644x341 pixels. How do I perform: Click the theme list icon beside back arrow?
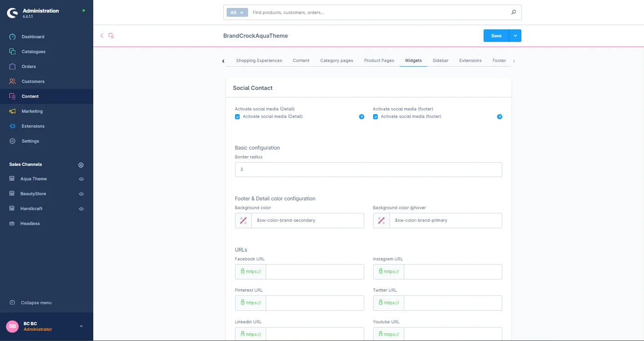pos(111,36)
